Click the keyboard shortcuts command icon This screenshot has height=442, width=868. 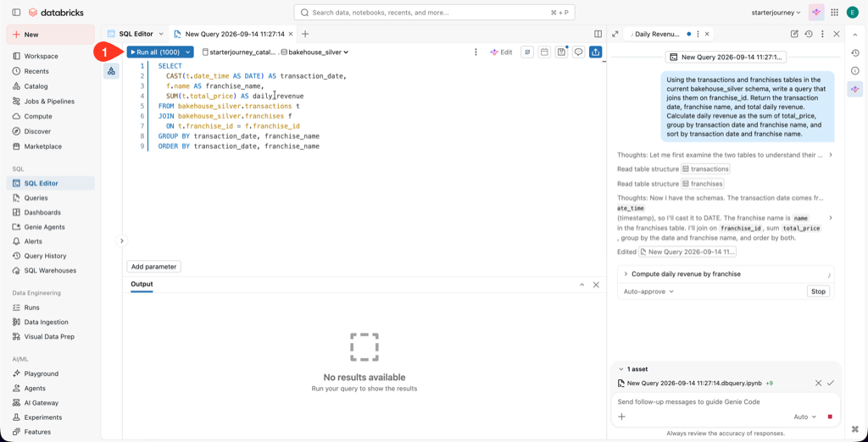[x=854, y=428]
